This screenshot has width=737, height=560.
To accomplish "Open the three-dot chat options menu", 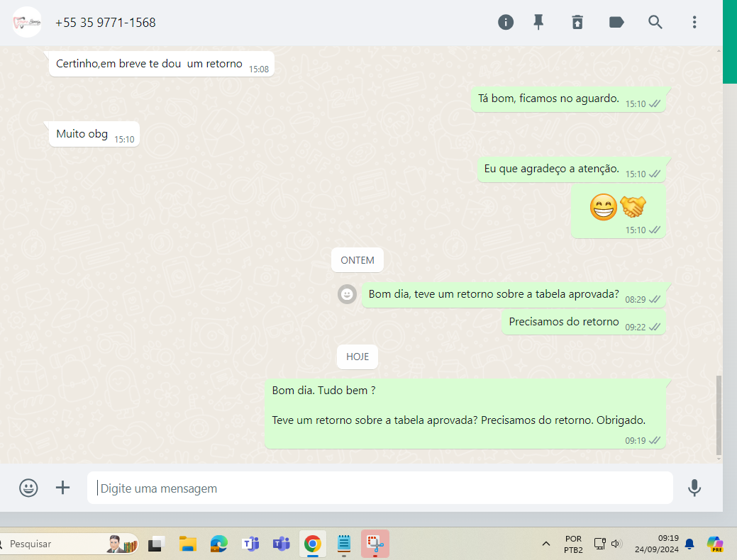I will 694,22.
